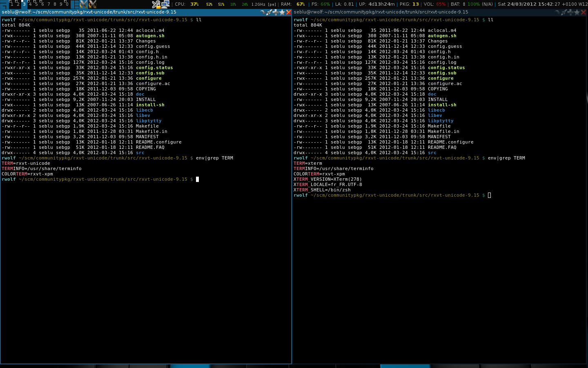Switch to workspace tag 5

[x=36, y=4]
